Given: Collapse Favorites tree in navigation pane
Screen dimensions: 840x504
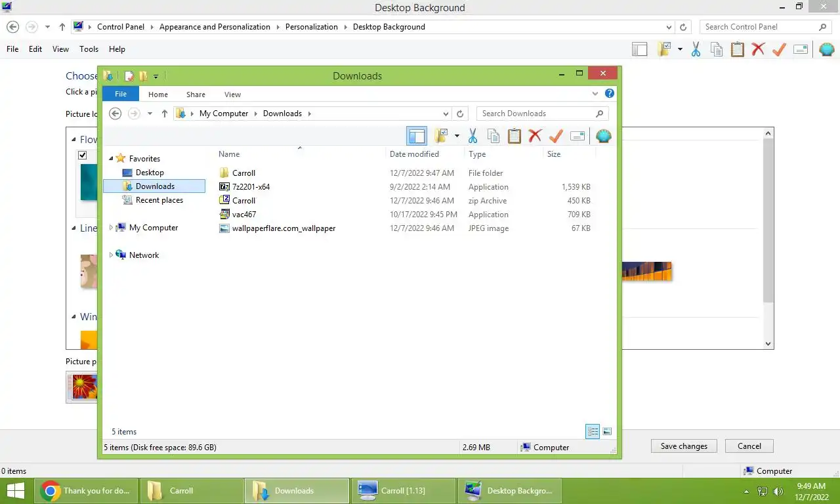Looking at the screenshot, I should point(111,159).
